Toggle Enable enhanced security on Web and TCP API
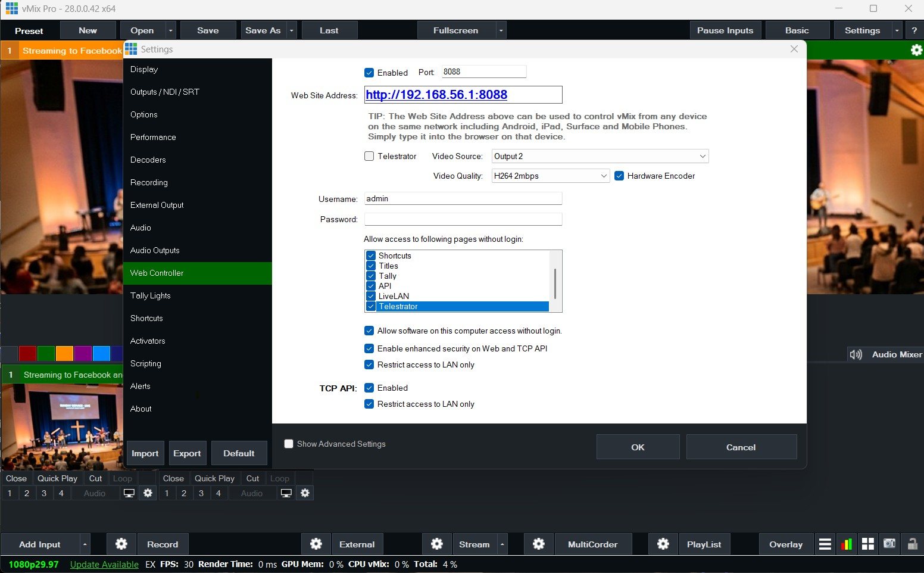 [x=369, y=348]
